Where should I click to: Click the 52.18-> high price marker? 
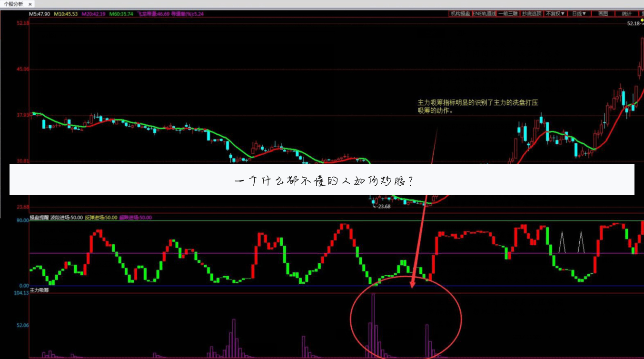[635, 23]
